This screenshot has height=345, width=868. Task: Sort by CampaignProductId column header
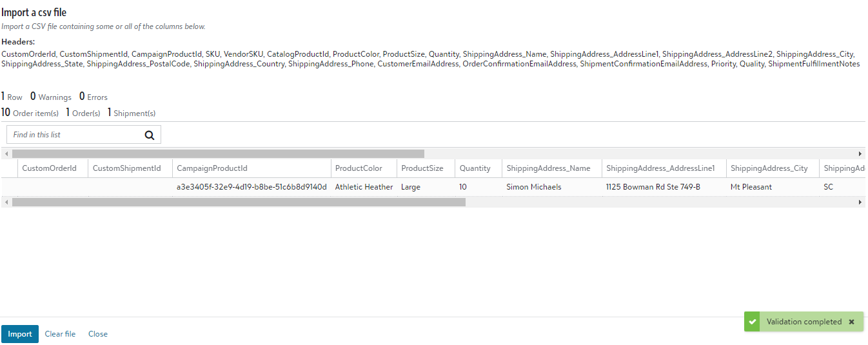(x=252, y=168)
